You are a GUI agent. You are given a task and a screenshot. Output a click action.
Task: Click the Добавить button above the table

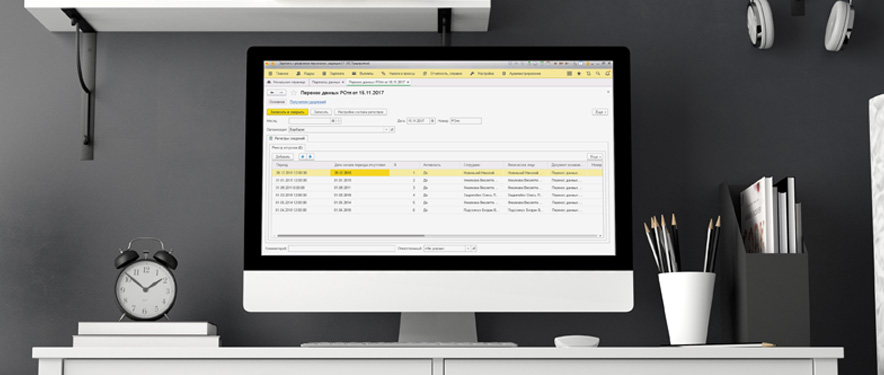click(283, 157)
